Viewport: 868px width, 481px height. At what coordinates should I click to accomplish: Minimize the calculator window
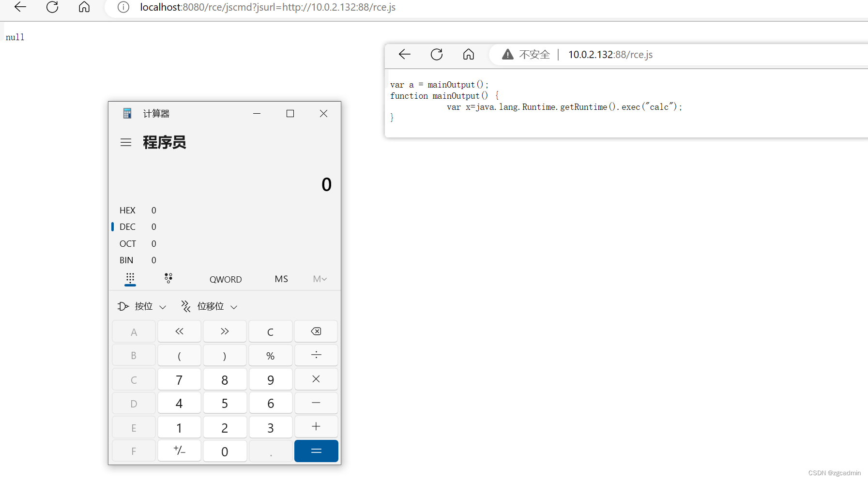point(257,113)
